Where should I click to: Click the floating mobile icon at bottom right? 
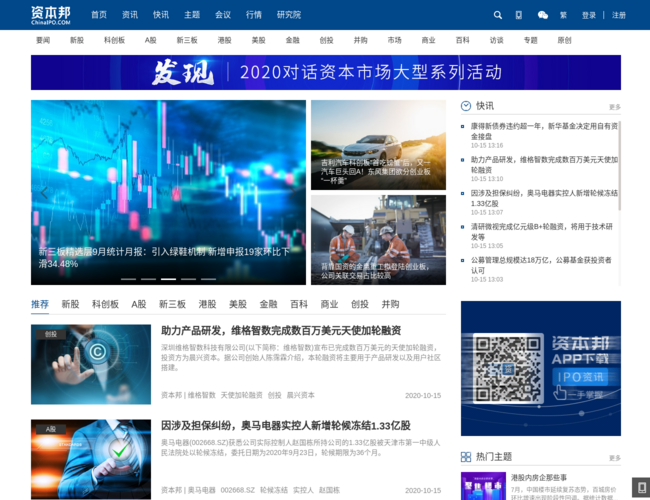pos(641,487)
